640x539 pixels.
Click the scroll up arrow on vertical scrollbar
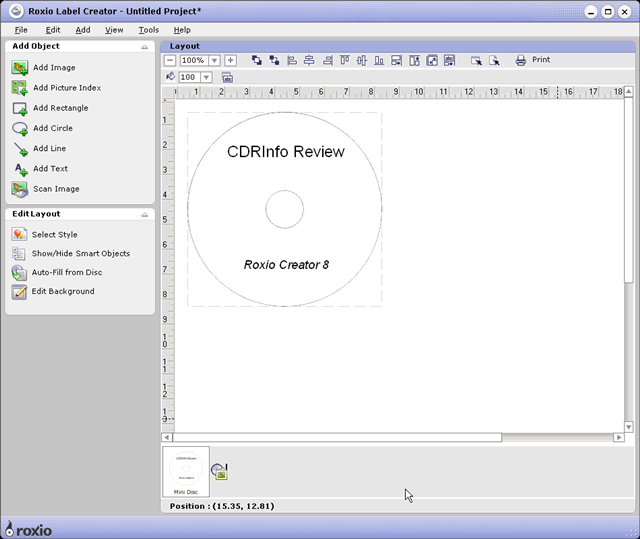point(629,91)
